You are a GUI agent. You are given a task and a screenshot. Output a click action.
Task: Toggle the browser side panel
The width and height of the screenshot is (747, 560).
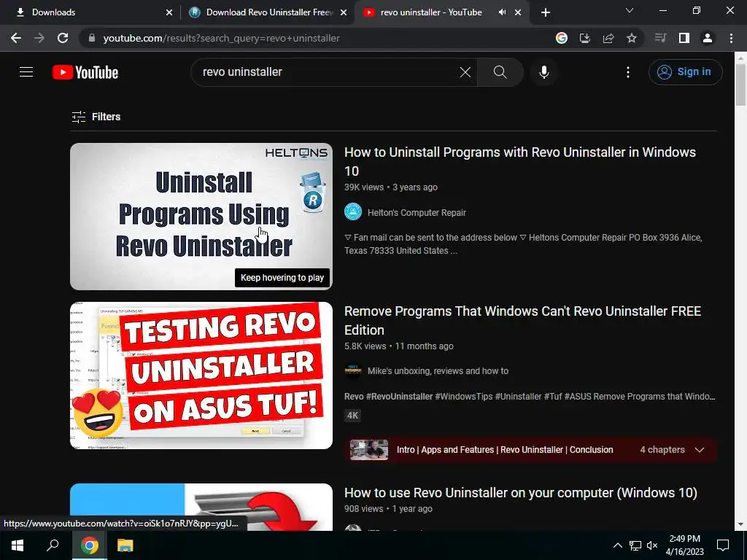684,38
